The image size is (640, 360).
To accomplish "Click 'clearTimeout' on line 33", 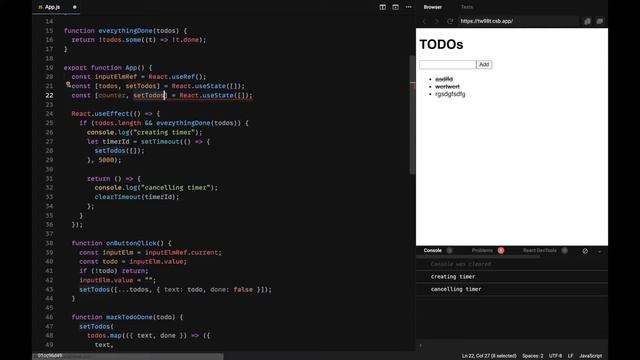I will (x=118, y=197).
